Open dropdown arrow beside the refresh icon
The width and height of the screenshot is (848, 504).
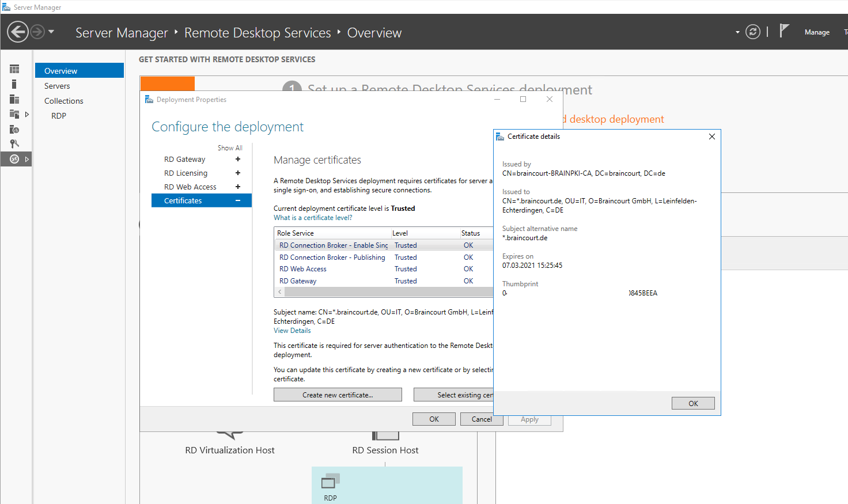click(737, 32)
